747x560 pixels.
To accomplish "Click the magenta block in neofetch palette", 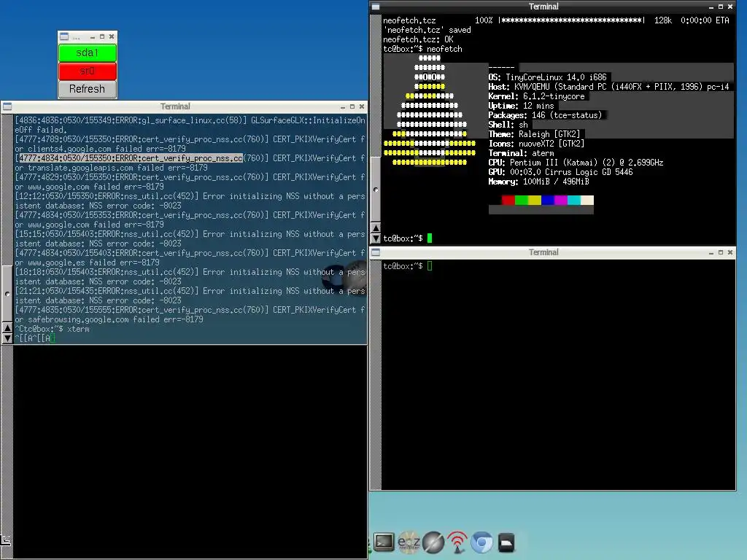I will click(x=561, y=200).
